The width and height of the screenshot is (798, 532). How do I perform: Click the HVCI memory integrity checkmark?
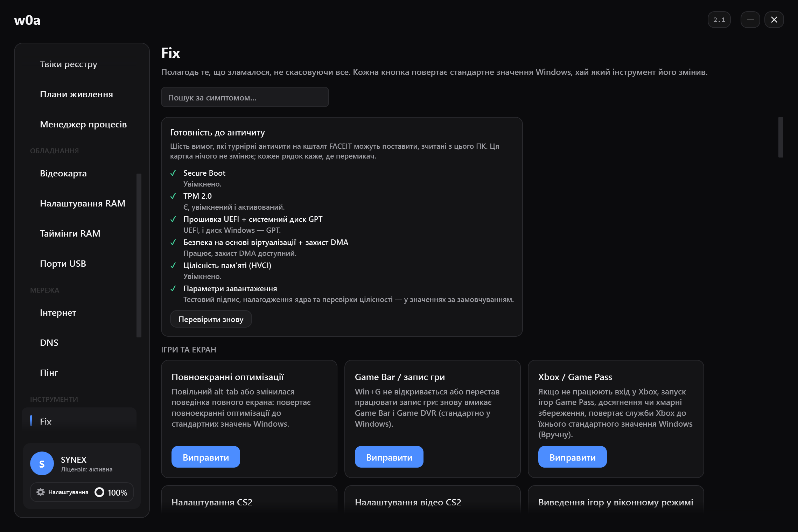(x=173, y=265)
